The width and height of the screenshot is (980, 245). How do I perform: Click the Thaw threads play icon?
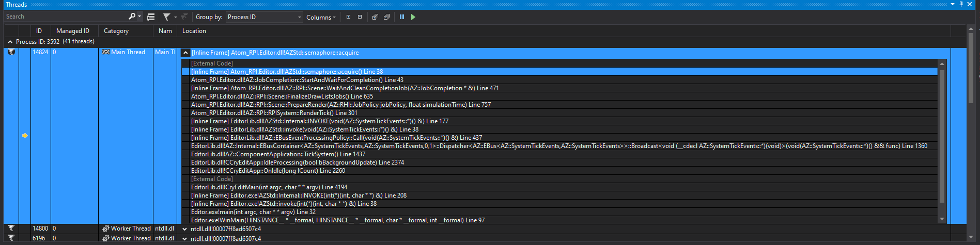coord(413,17)
